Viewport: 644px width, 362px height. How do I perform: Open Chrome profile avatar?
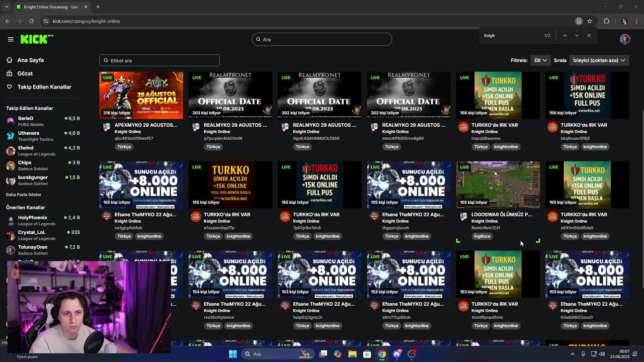[624, 21]
